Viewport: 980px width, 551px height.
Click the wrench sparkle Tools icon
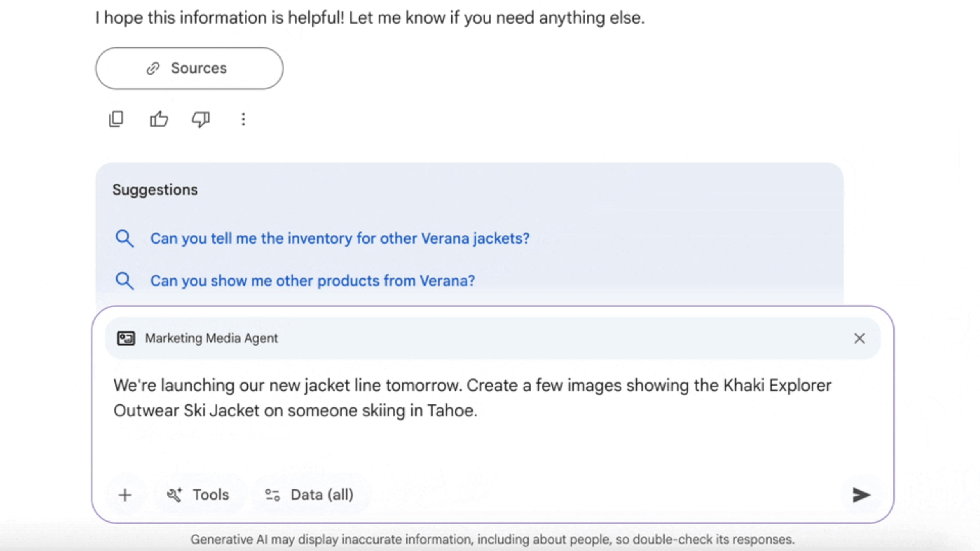tap(174, 495)
